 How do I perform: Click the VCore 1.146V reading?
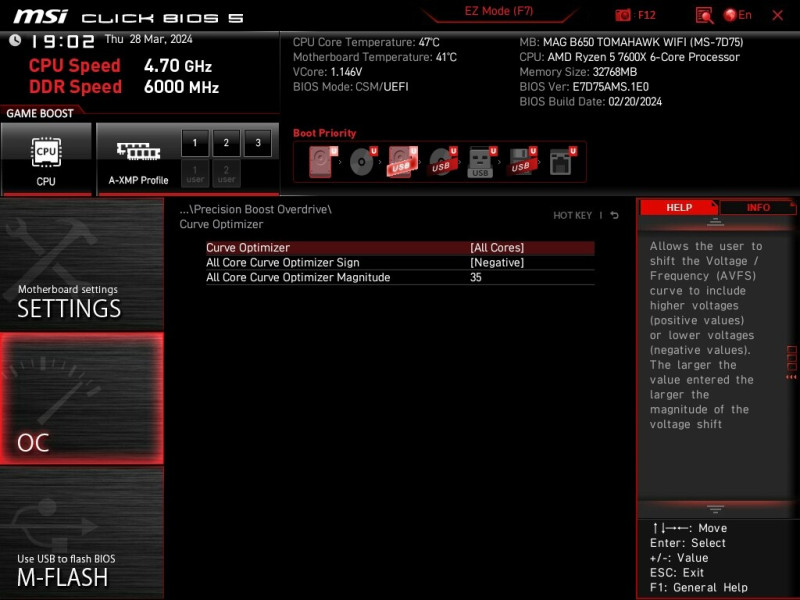tap(327, 72)
